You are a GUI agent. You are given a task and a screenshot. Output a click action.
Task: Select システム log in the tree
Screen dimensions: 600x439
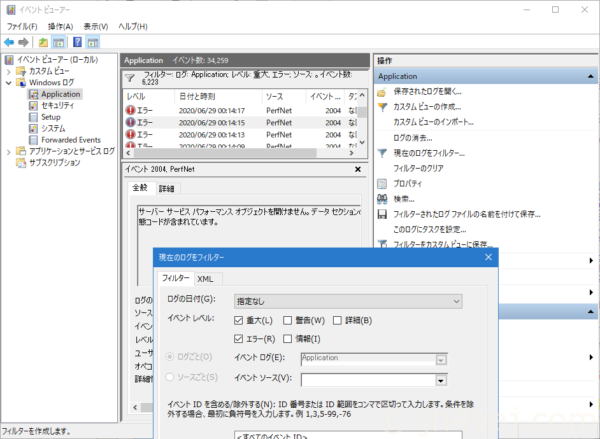tap(54, 128)
